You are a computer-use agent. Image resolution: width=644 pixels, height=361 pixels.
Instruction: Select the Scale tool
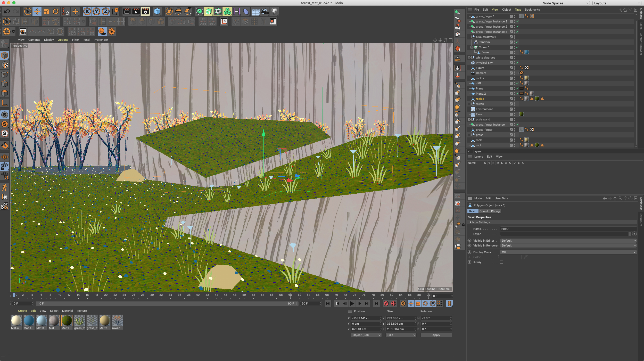coord(46,12)
